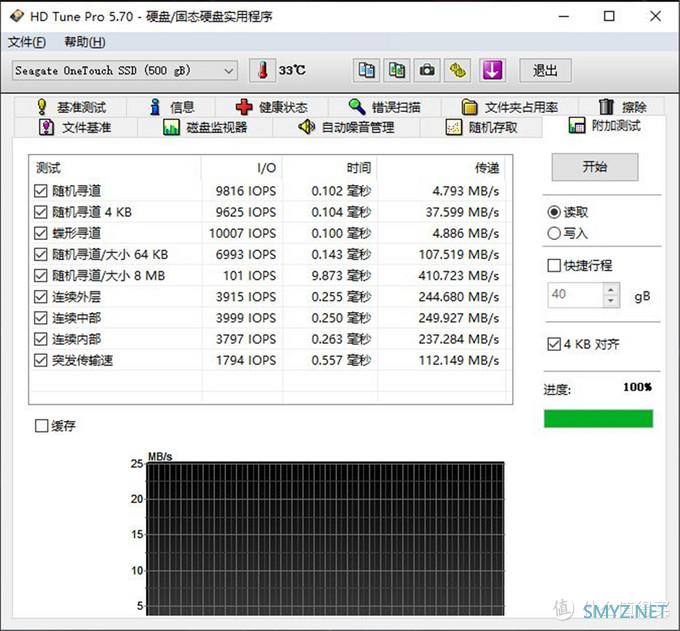Click the 传递 column header

[x=441, y=168]
